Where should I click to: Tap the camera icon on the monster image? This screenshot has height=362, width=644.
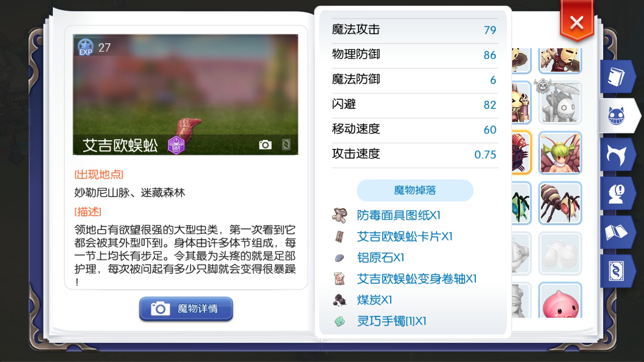click(x=265, y=145)
